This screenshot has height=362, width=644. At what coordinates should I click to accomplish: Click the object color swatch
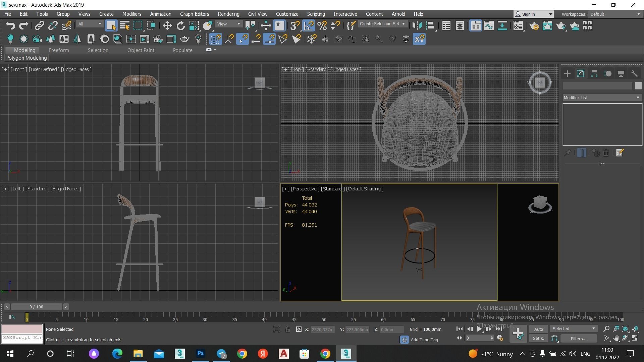(x=638, y=86)
